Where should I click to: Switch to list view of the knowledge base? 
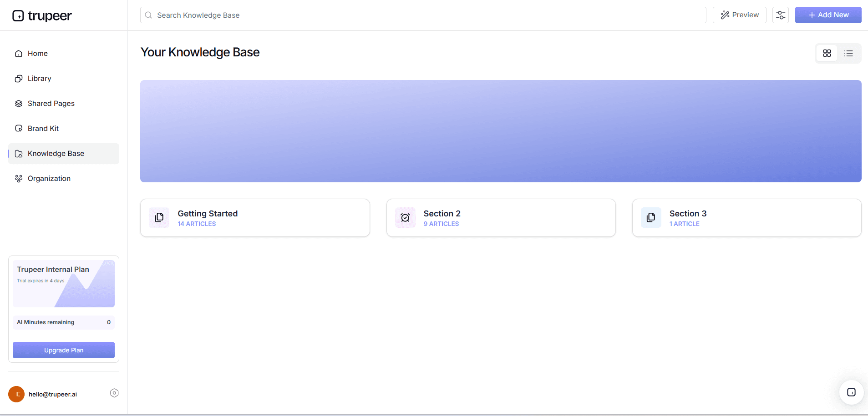(x=848, y=53)
